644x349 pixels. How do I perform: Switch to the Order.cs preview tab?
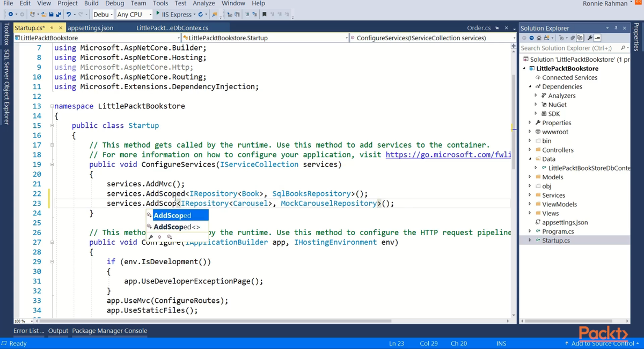click(x=479, y=28)
